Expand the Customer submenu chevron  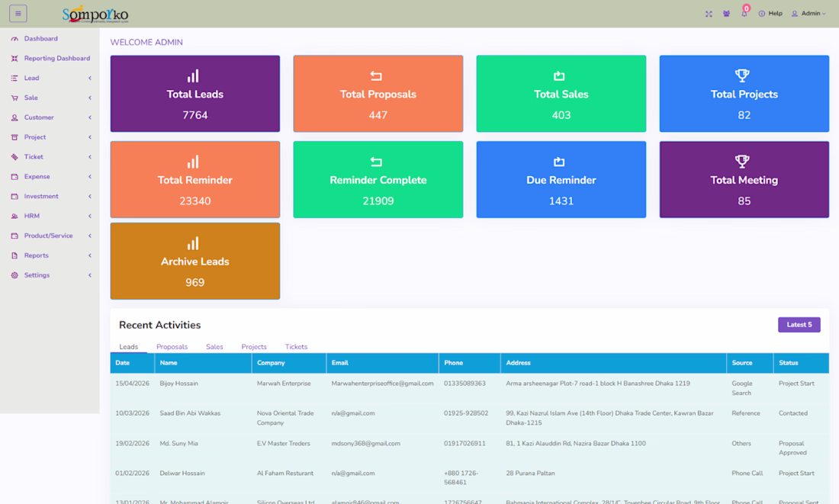pos(90,117)
